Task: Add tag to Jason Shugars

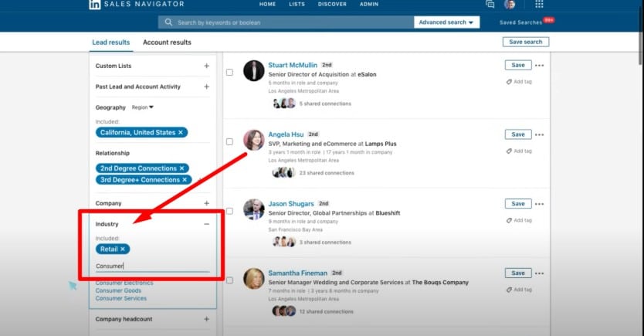Action: click(519, 221)
